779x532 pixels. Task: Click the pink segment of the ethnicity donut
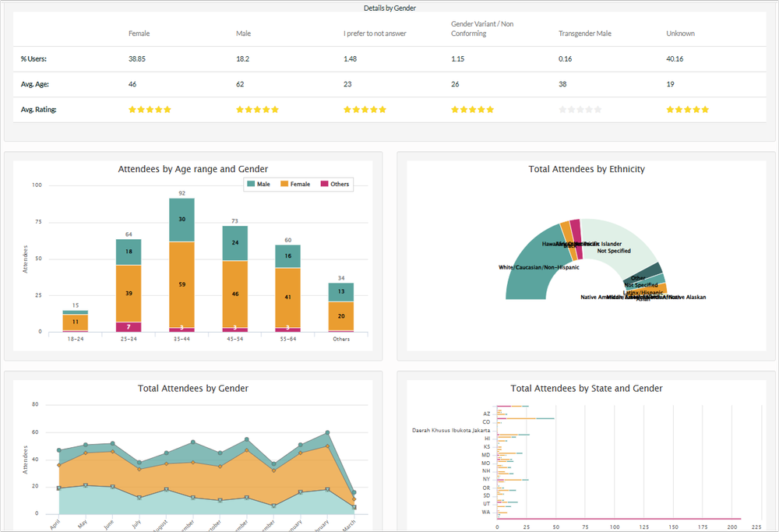(x=576, y=238)
